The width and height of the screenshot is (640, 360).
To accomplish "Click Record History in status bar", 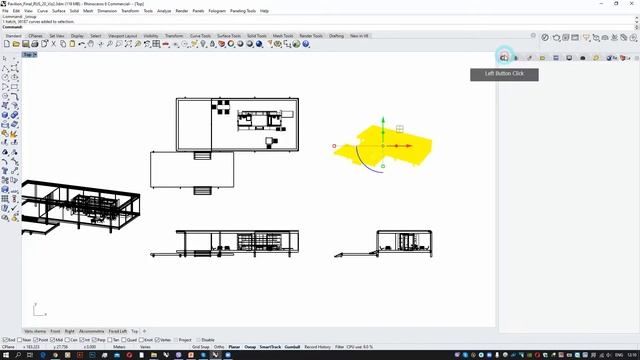I will pyautogui.click(x=318, y=347).
